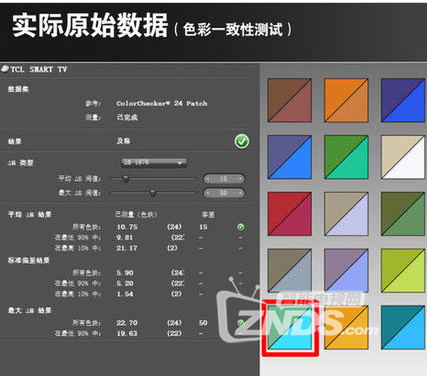Select the mauve and periwinkle patch

click(x=346, y=270)
